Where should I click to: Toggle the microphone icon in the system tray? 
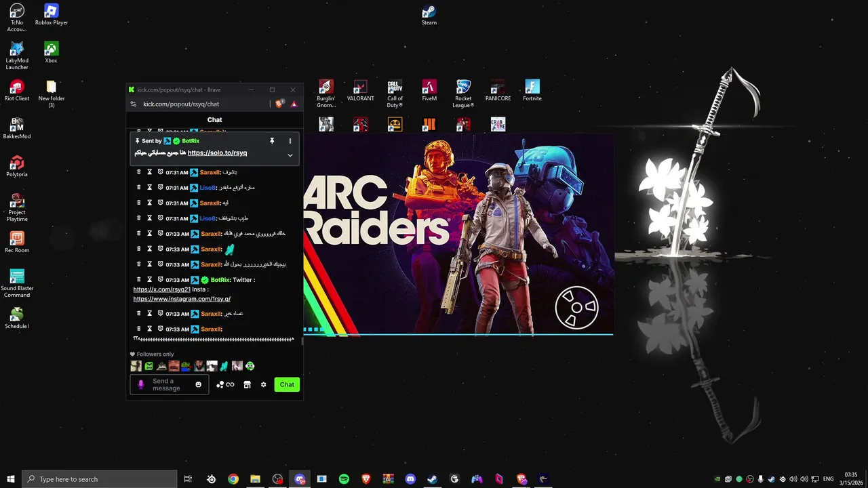761,479
